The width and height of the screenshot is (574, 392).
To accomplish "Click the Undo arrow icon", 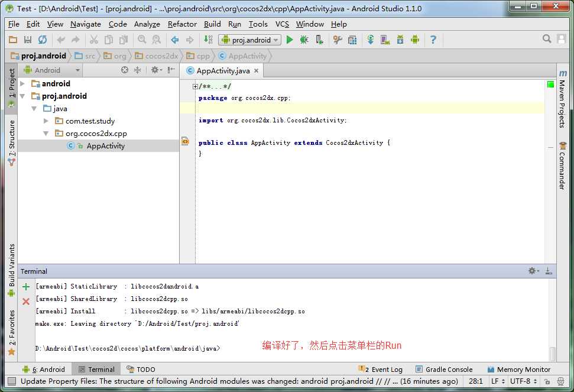I will pos(61,40).
